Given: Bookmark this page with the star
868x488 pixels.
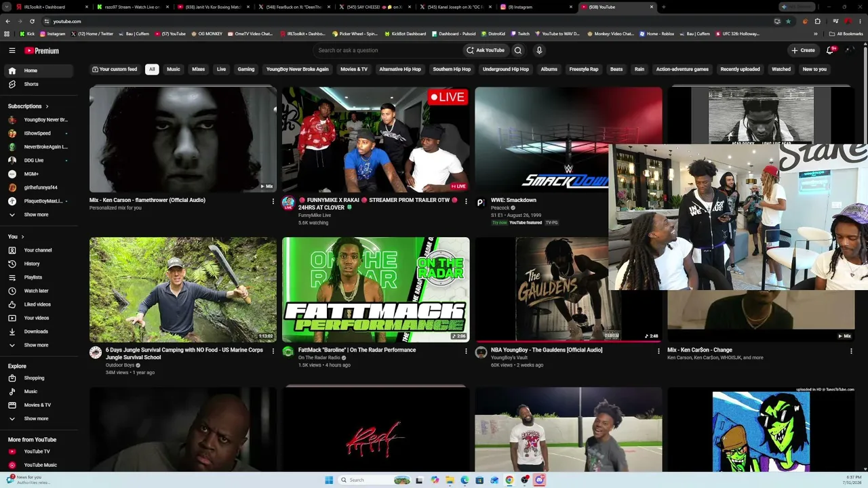Looking at the screenshot, I should [788, 21].
